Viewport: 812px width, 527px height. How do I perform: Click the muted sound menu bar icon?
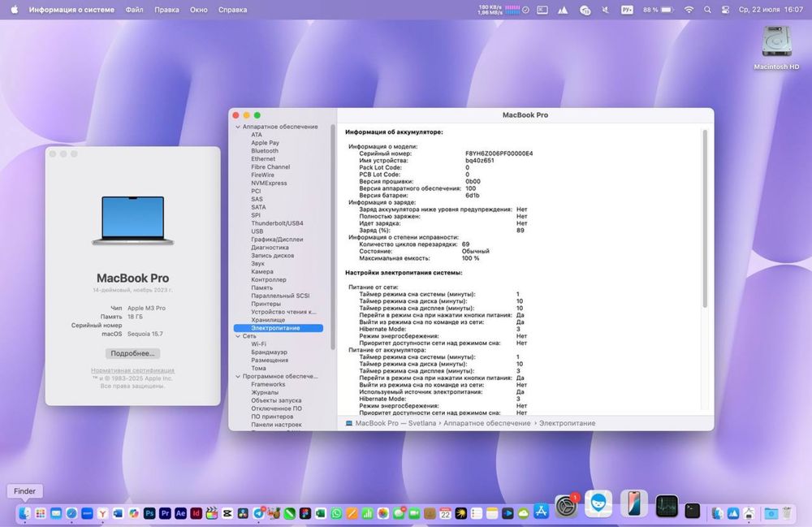click(605, 9)
